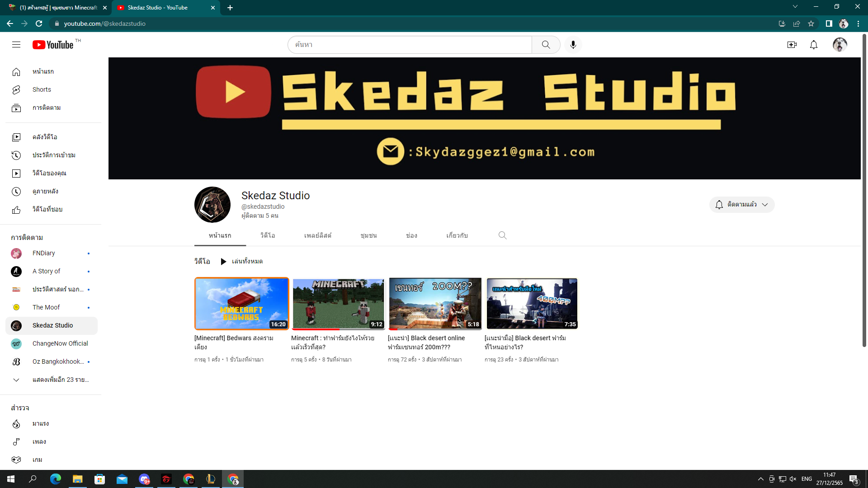Switch to the วิดีโอ channel tab
Viewport: 868px width, 488px height.
pos(268,235)
